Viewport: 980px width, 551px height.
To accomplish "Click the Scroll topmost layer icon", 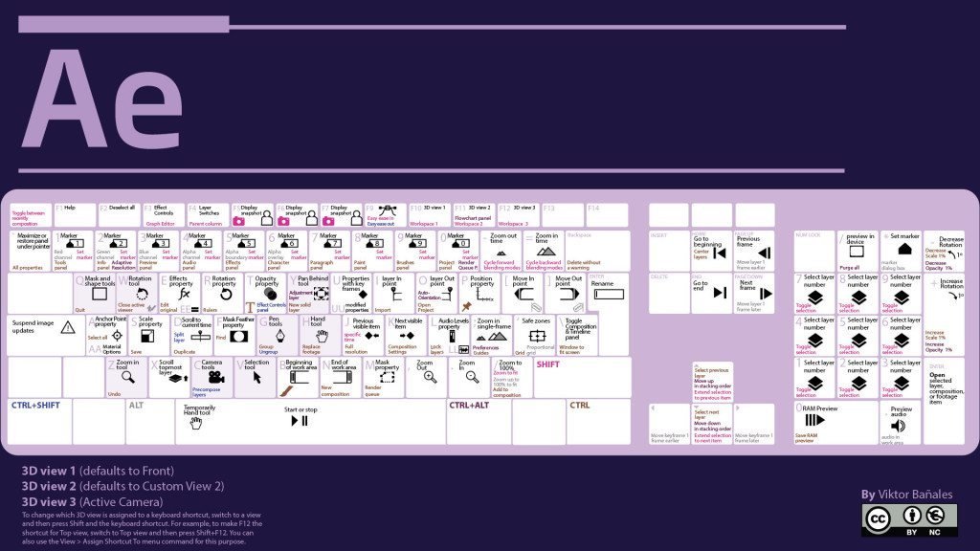I will point(177,379).
